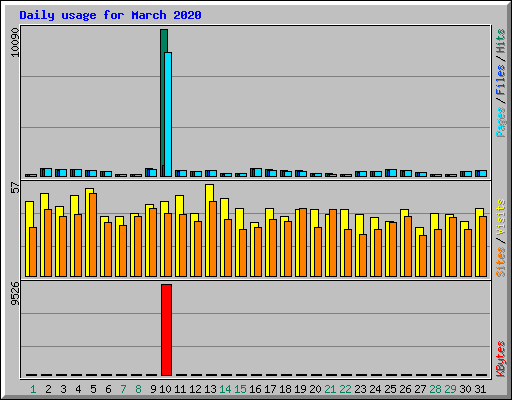Click day label 2 on the x-axis
This screenshot has height=400, width=512.
[x=48, y=389]
